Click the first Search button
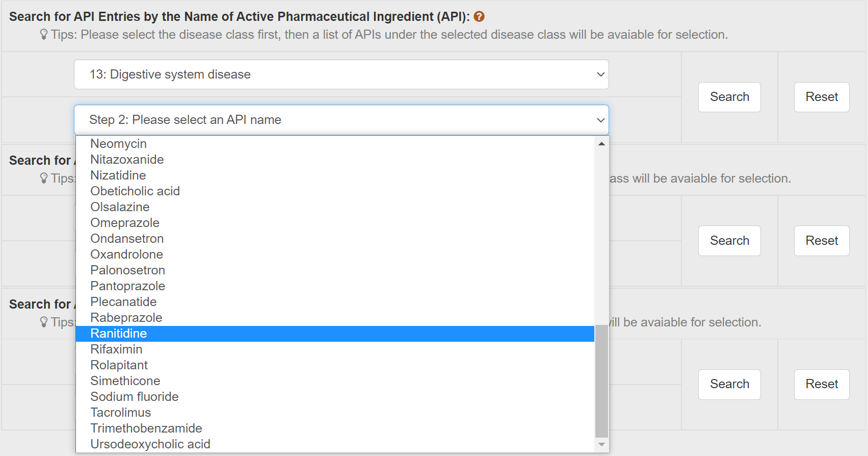 click(729, 97)
